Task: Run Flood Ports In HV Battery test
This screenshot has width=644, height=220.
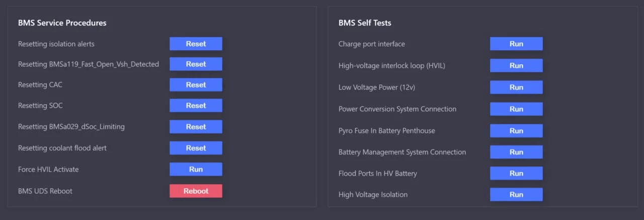Action: tap(516, 173)
